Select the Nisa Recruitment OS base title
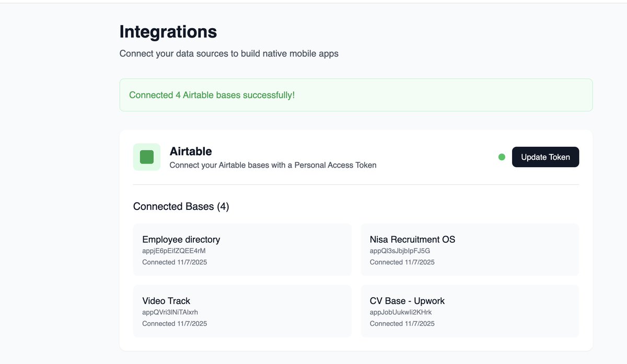This screenshot has height=364, width=627. 412,240
